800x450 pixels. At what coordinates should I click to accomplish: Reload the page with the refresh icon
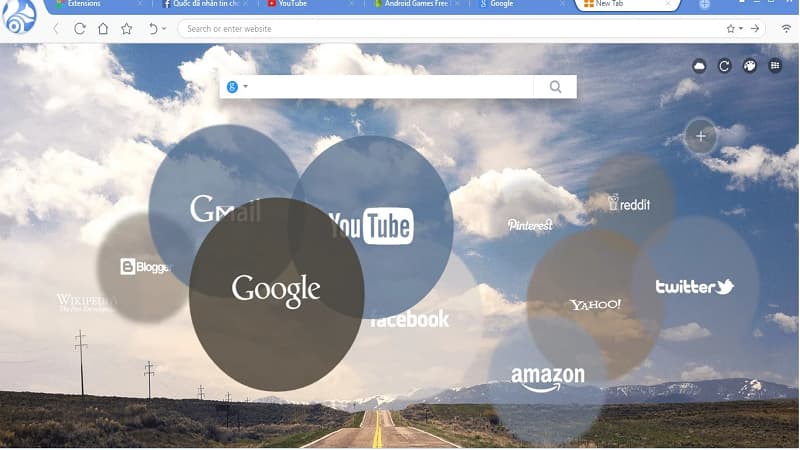click(x=80, y=29)
